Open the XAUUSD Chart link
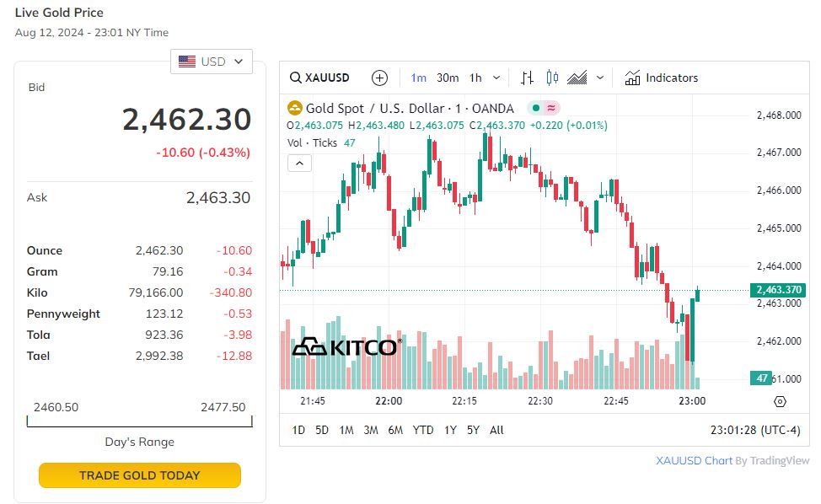Viewport: 821px width, 504px height. (x=694, y=460)
